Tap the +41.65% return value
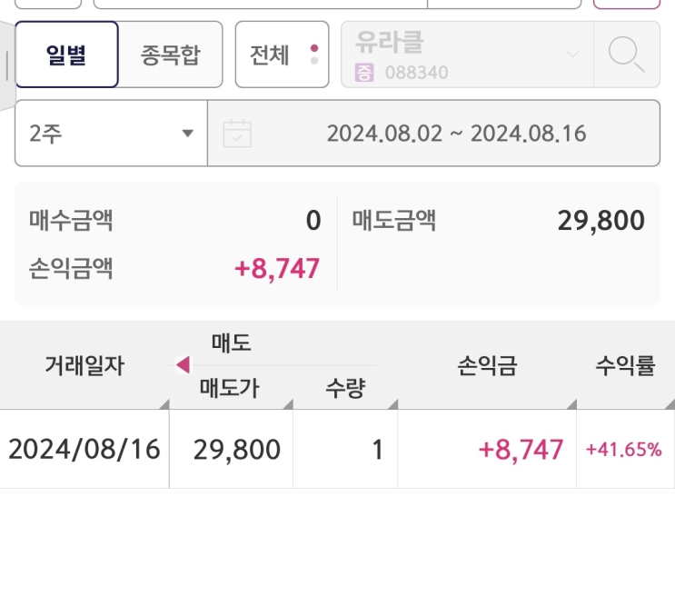This screenshot has height=616, width=675. pos(624,449)
